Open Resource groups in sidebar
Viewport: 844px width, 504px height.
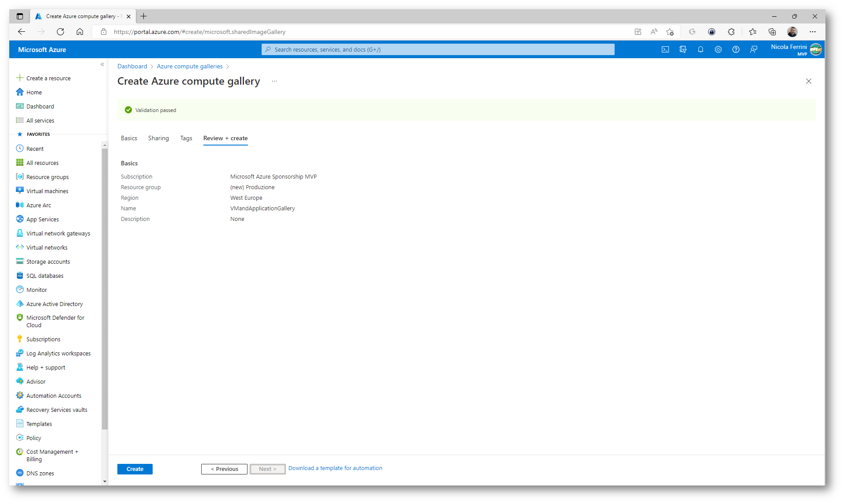47,177
